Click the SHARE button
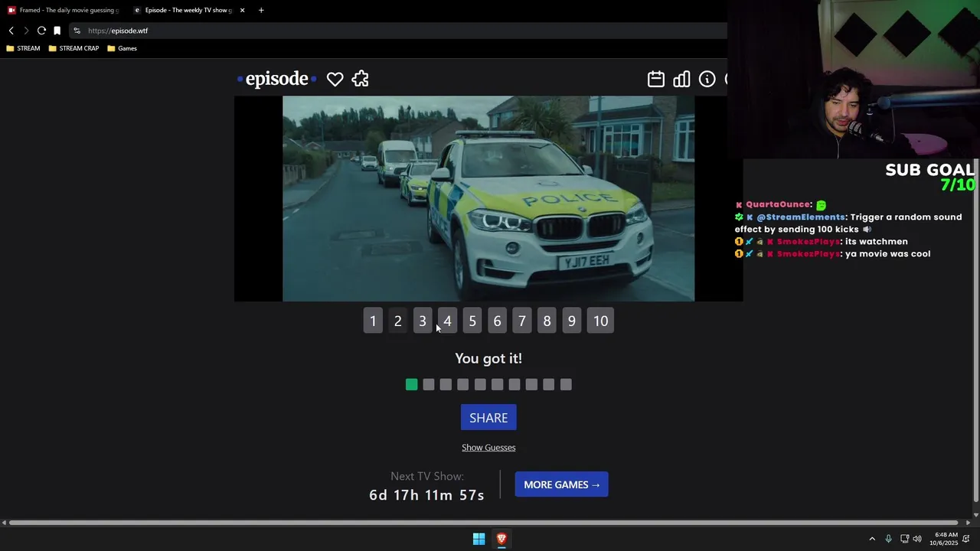 [488, 418]
